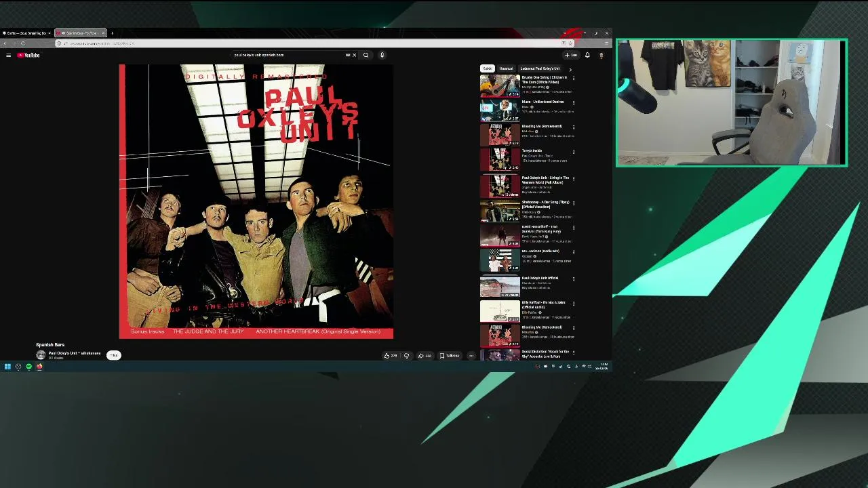Switch to the first browser tab
The height and width of the screenshot is (488, 868).
26,33
